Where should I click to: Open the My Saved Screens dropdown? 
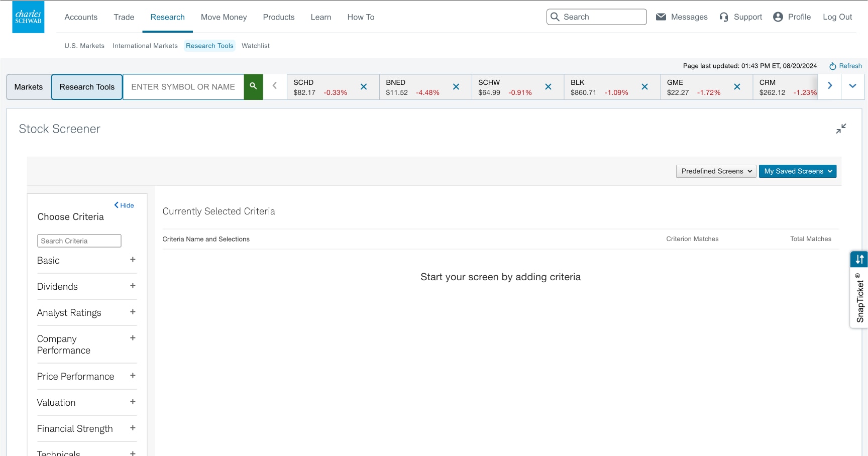[798, 171]
